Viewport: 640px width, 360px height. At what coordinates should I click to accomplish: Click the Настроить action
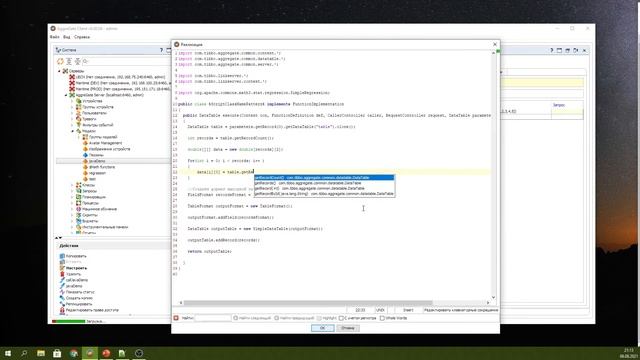coord(76,268)
